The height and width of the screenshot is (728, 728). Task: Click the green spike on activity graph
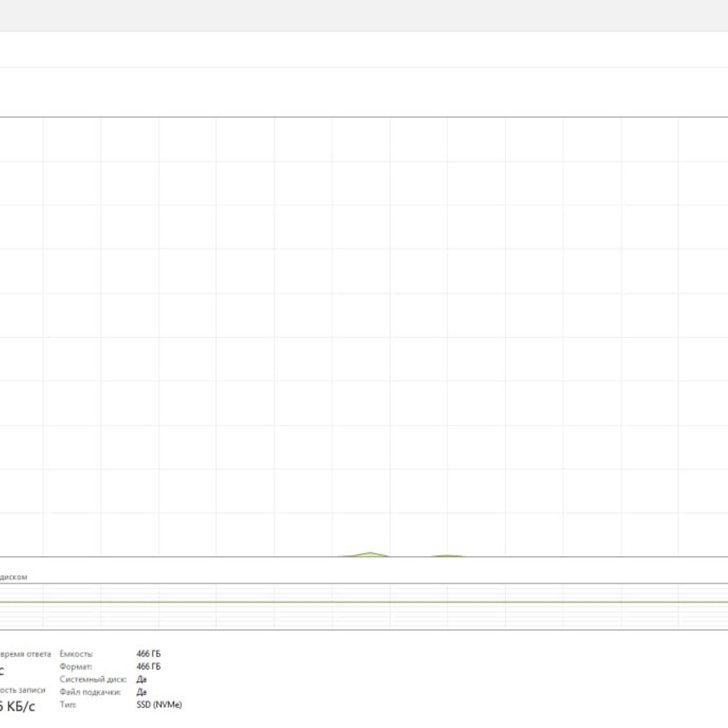(x=370, y=554)
